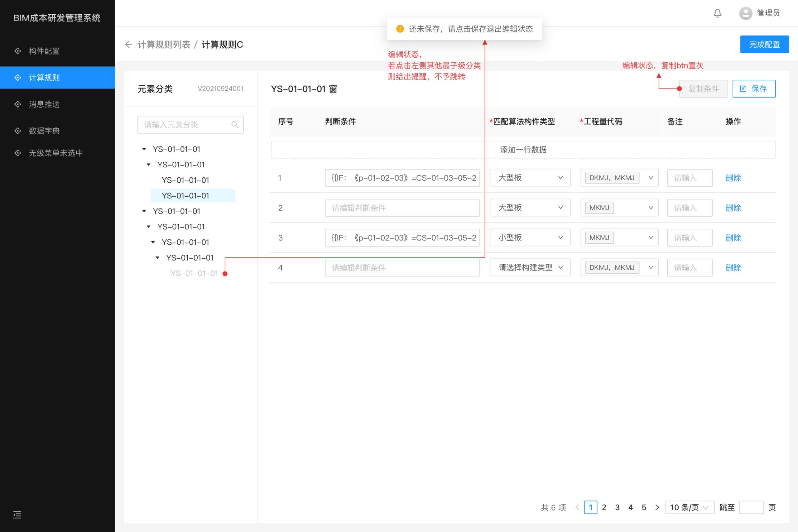Screen dimensions: 798x532
Task: Click the next page arrow in pagination
Action: 657,507
